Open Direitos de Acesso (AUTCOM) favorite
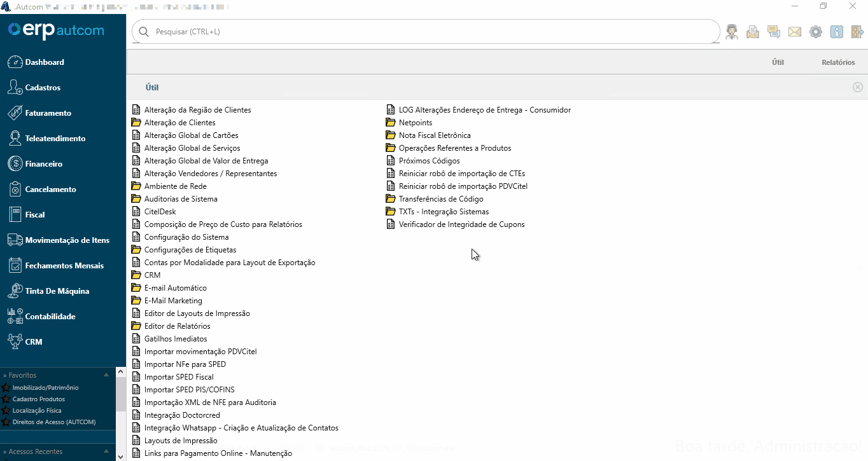The width and height of the screenshot is (868, 461). (x=54, y=422)
